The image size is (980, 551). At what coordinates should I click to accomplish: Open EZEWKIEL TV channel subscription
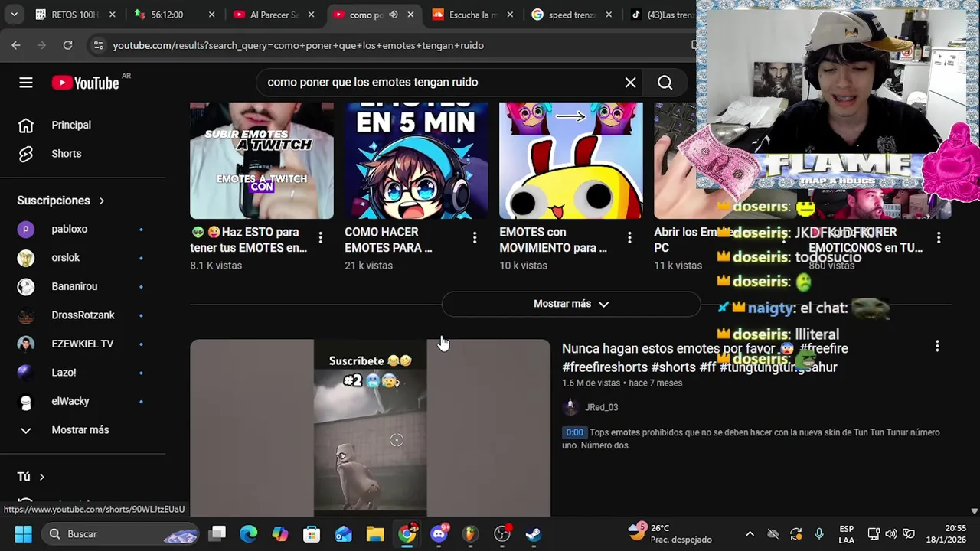[83, 344]
